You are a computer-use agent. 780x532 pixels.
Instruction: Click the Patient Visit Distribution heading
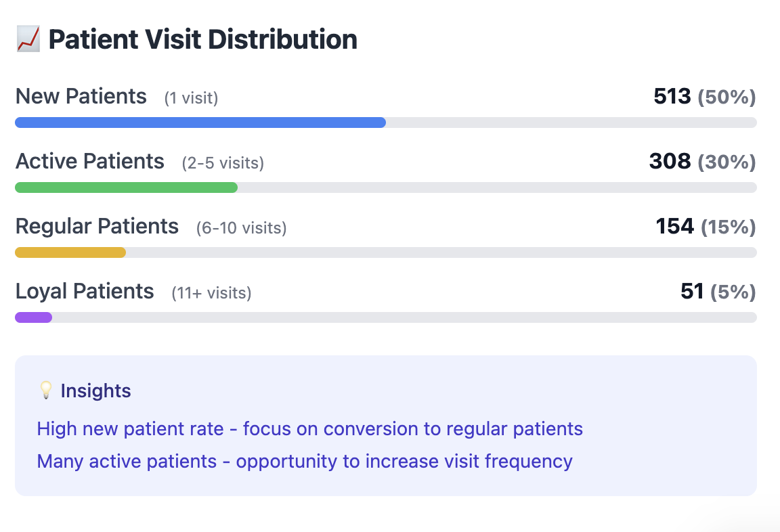pos(203,40)
